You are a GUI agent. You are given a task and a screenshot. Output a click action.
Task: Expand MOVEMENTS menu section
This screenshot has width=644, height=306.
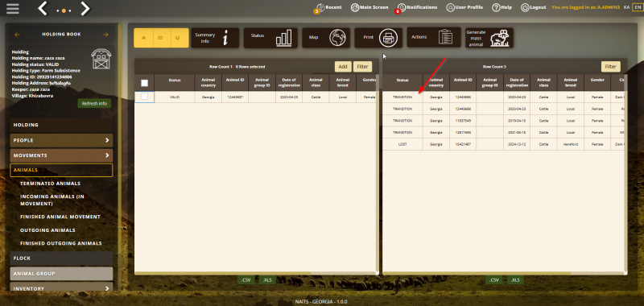(x=61, y=155)
